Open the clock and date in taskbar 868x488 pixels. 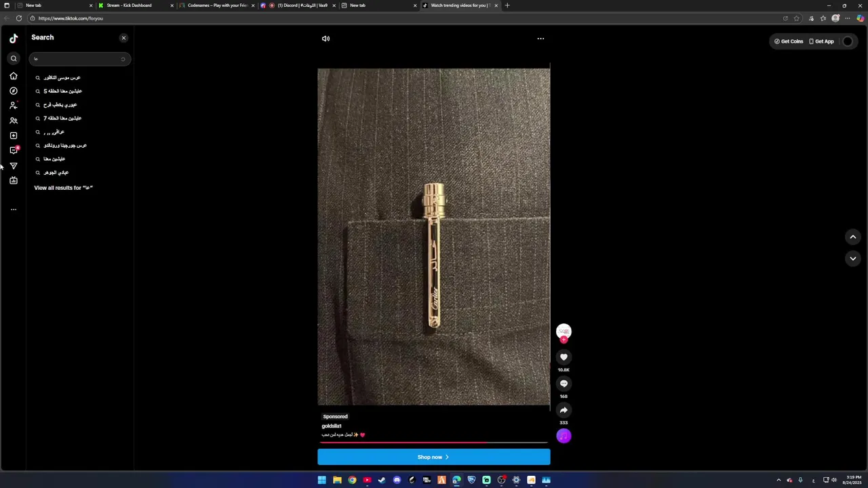pyautogui.click(x=852, y=481)
